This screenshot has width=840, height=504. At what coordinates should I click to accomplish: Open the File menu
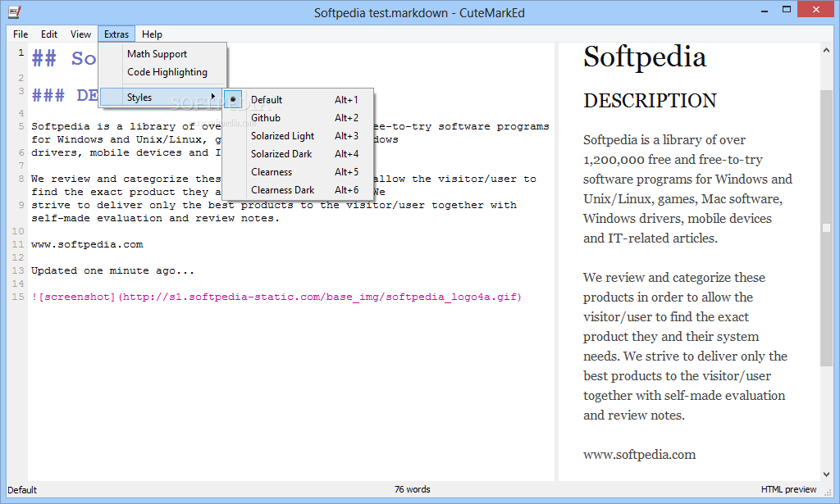point(21,34)
